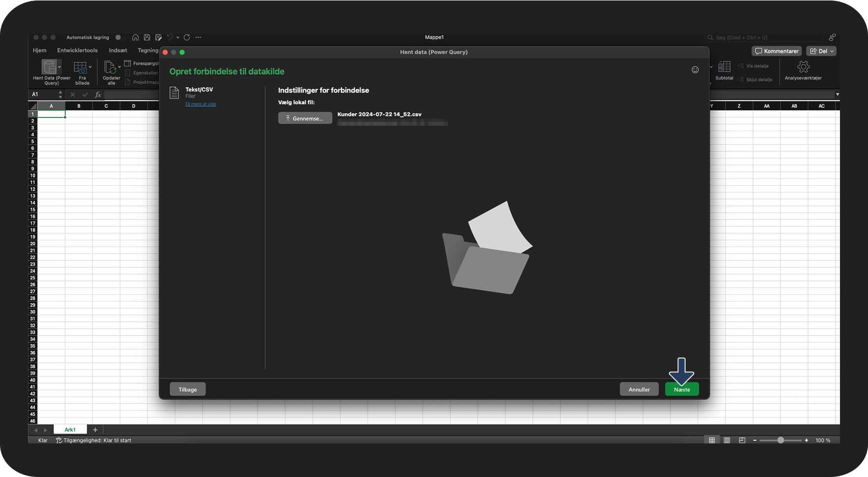The width and height of the screenshot is (868, 477).
Task: Toggle the Automatisk lagring switch
Action: click(x=118, y=37)
